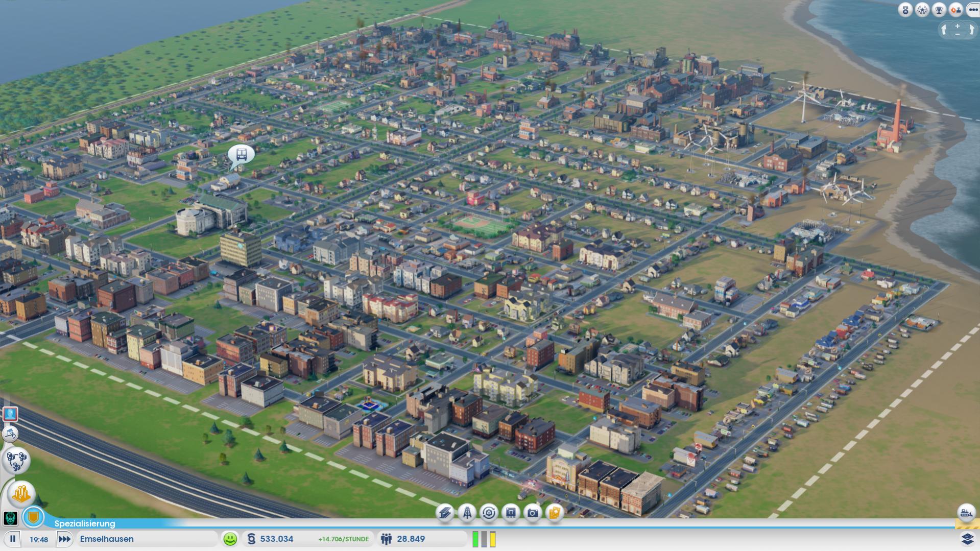Open the metals specialization icon

pyautogui.click(x=445, y=513)
